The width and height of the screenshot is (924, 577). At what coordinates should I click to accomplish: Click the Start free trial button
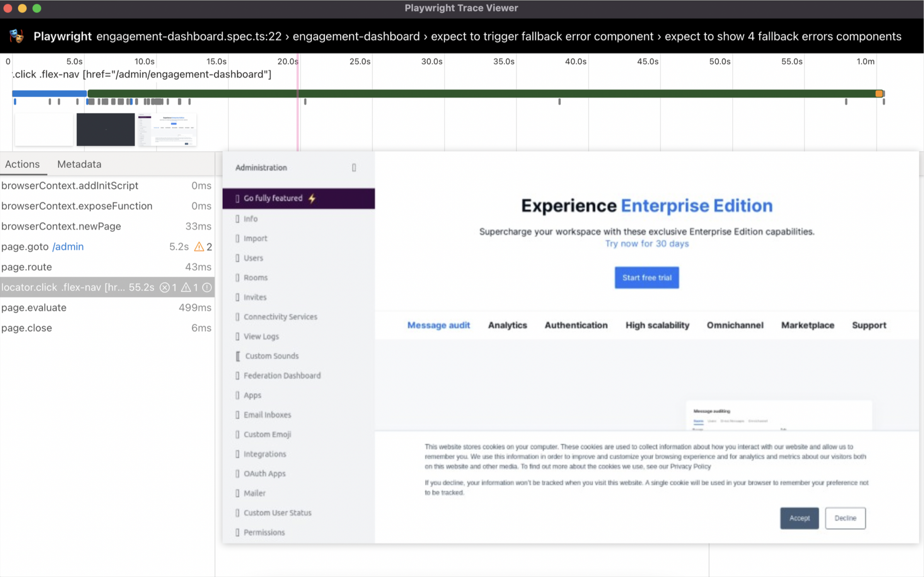pyautogui.click(x=647, y=278)
